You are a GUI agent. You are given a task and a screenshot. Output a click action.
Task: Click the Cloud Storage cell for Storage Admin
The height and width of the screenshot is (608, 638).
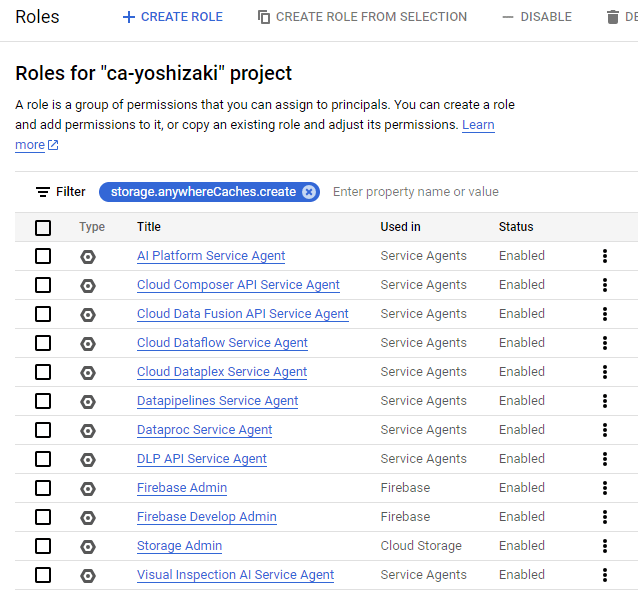click(x=421, y=546)
